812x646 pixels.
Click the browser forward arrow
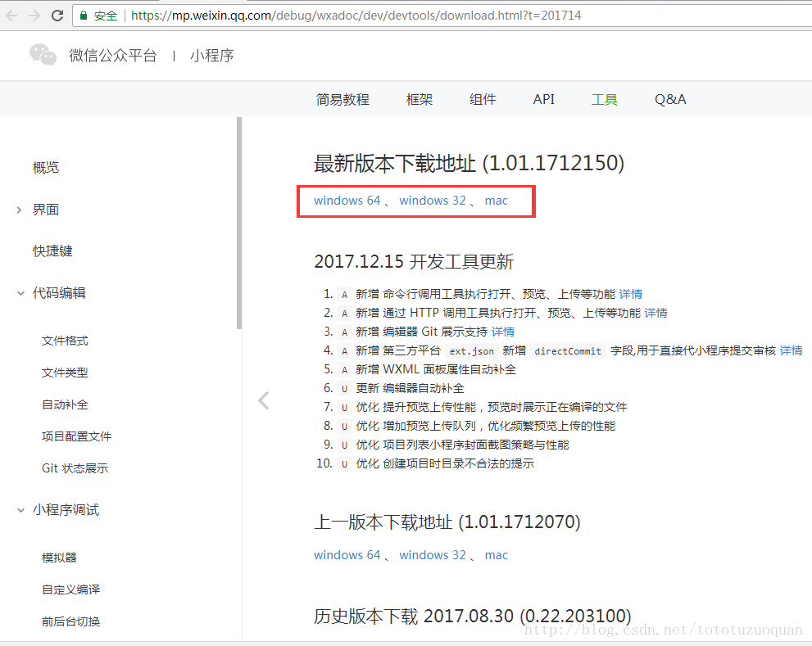click(x=34, y=16)
